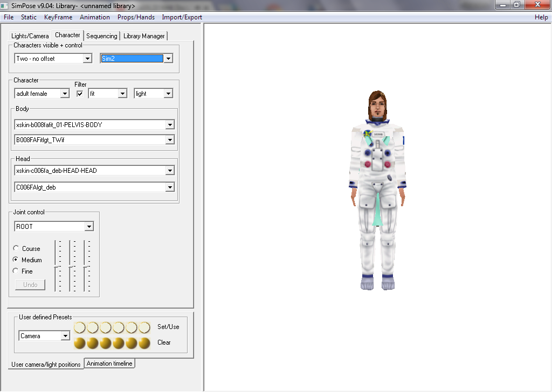Select the Fine radio button
Viewport: 552px width, 392px height.
(x=16, y=271)
